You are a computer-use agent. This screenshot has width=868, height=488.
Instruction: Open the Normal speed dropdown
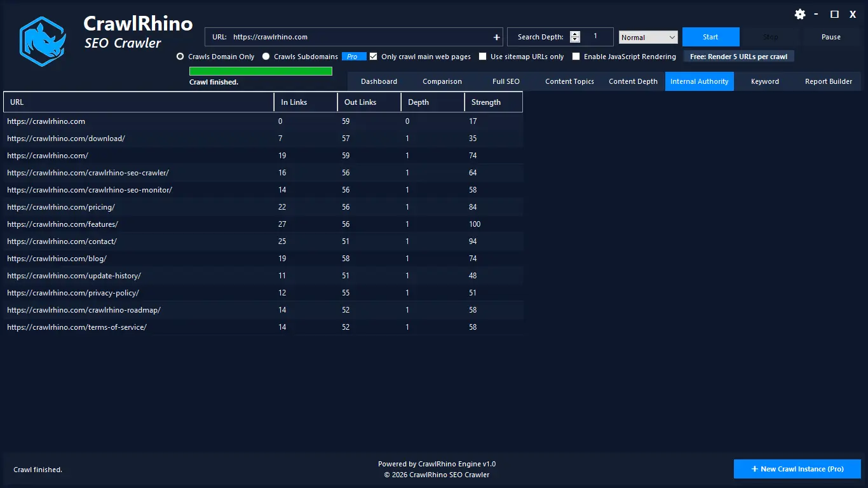click(x=648, y=37)
